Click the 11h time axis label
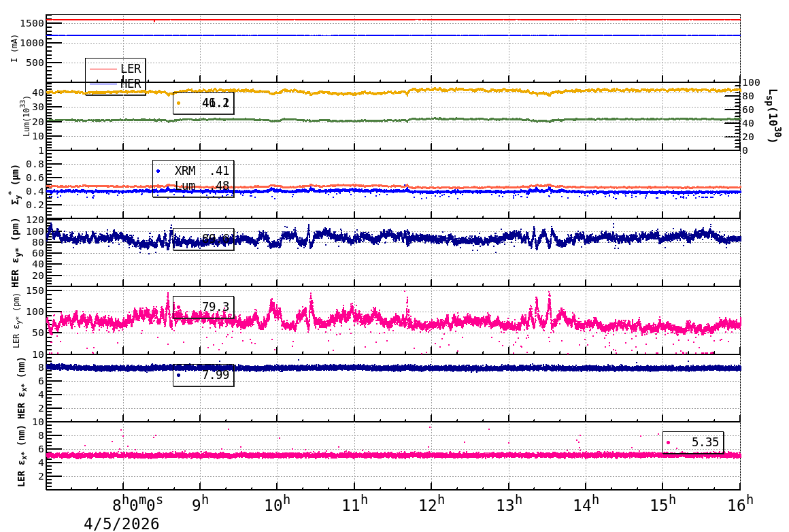789x532 pixels. (x=355, y=503)
